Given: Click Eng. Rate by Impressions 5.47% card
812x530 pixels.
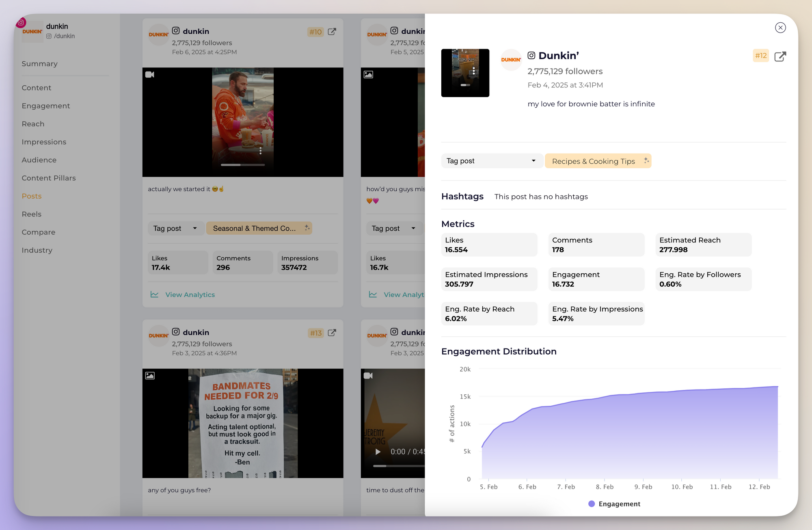Looking at the screenshot, I should click(x=596, y=314).
